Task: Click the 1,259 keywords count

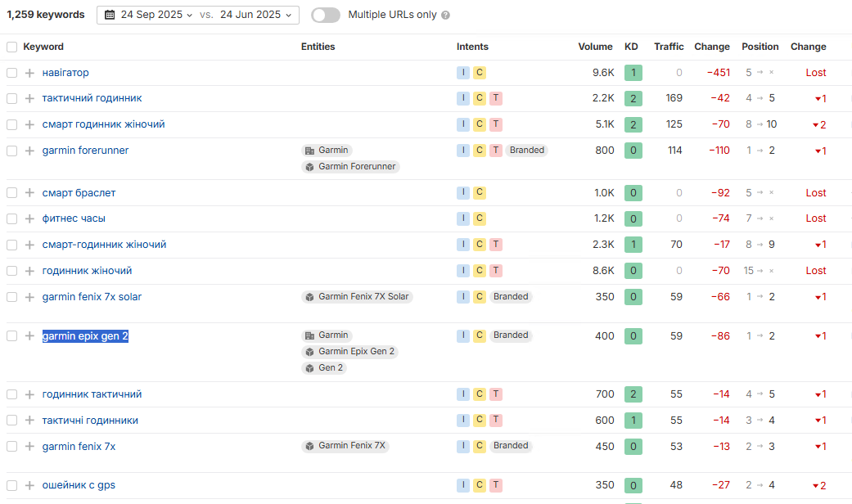Action: pyautogui.click(x=46, y=15)
